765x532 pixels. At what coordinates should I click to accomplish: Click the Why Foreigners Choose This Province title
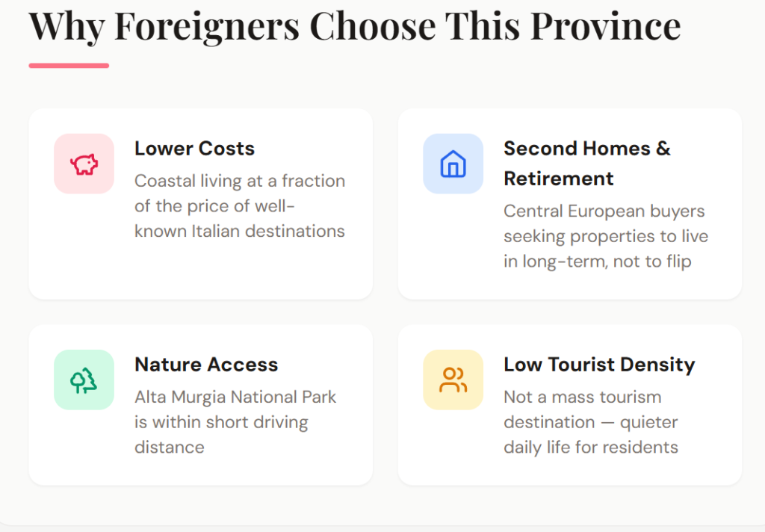pyautogui.click(x=355, y=26)
